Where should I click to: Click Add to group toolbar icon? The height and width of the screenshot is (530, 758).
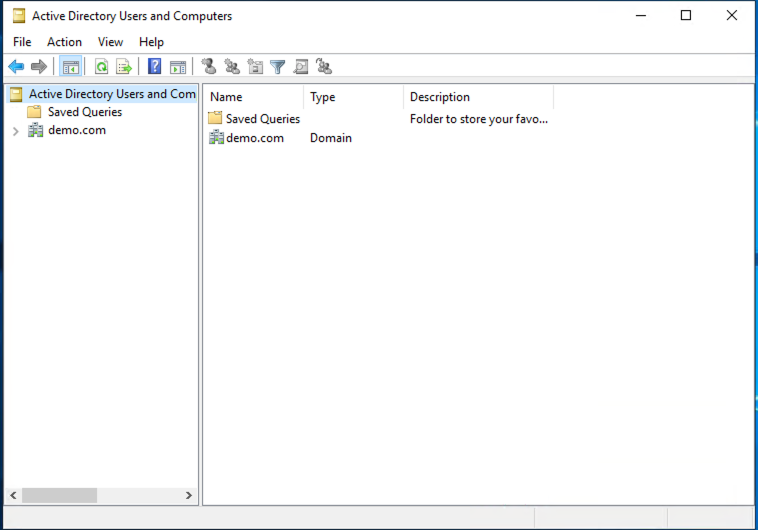(x=324, y=66)
